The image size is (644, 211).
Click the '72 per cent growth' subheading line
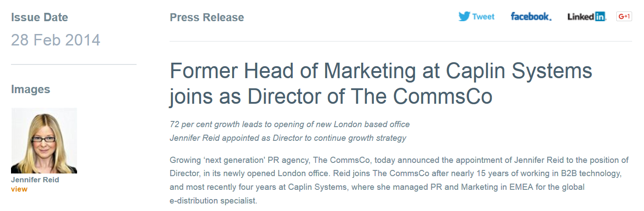click(x=289, y=124)
